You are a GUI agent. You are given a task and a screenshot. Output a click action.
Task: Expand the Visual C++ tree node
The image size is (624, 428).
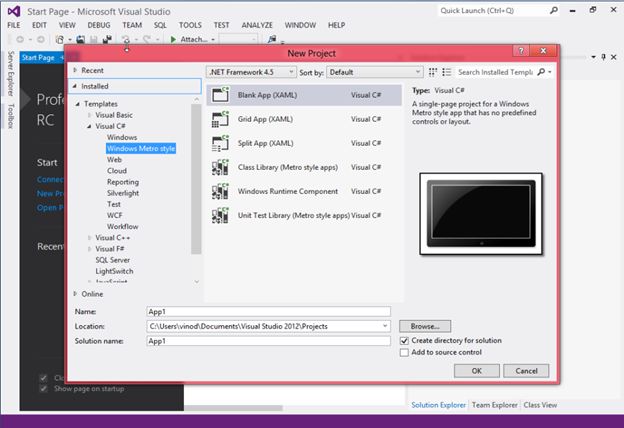(89, 238)
